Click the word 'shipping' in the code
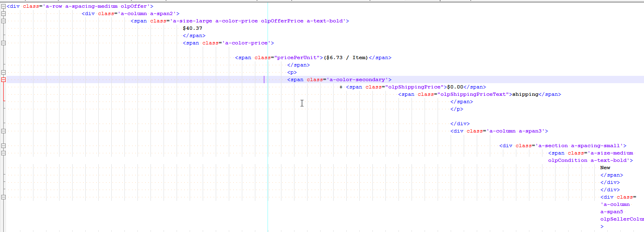Image resolution: width=644 pixels, height=232 pixels. click(x=525, y=94)
